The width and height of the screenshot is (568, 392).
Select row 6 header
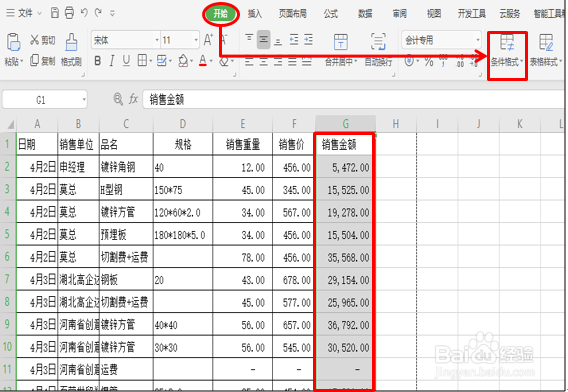click(7, 257)
